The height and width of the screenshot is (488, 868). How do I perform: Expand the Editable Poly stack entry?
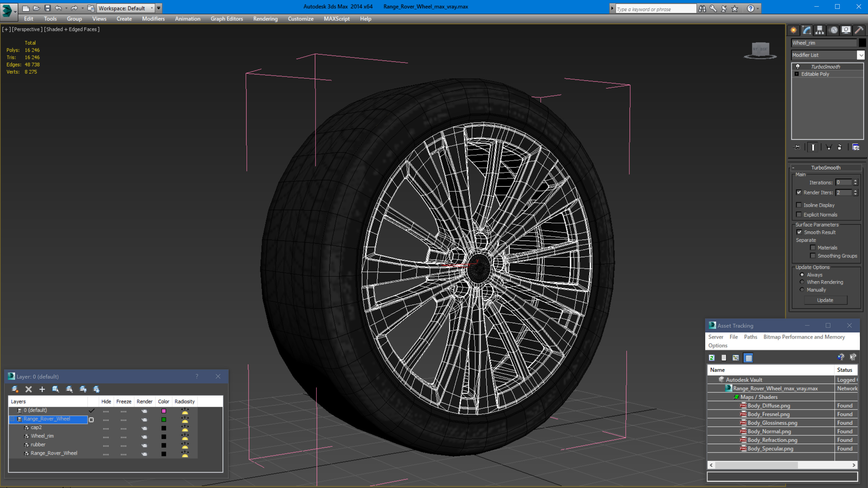coord(797,74)
